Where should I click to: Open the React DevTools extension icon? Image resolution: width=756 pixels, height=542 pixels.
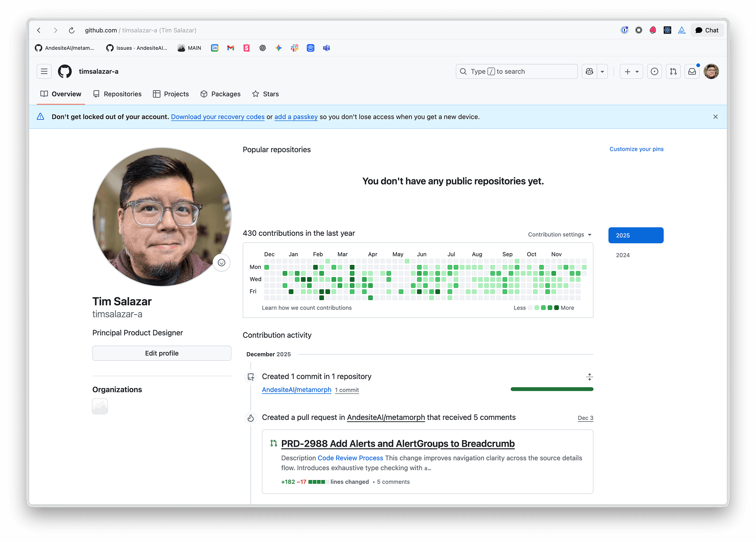point(667,30)
